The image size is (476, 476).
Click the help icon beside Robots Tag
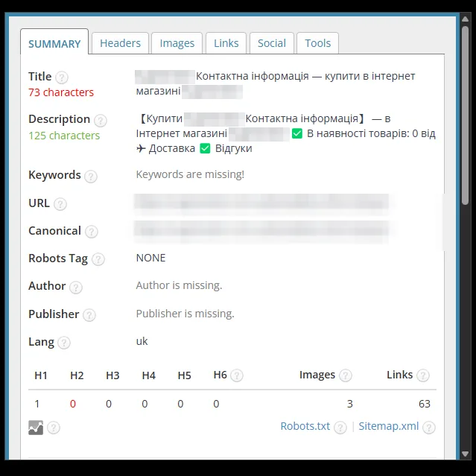(98, 259)
